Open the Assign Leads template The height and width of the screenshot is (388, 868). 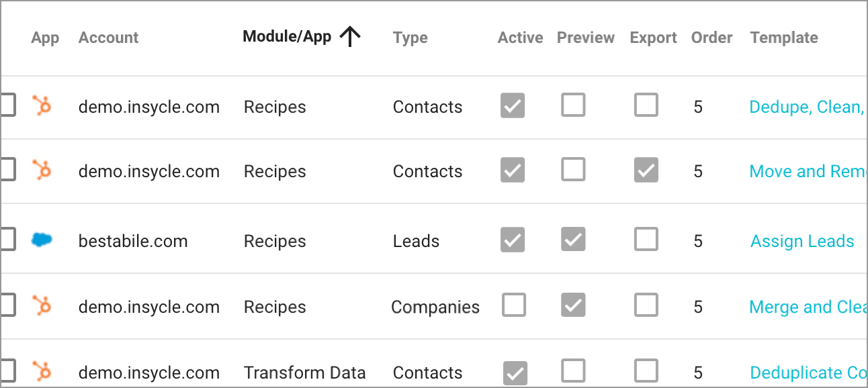point(802,241)
